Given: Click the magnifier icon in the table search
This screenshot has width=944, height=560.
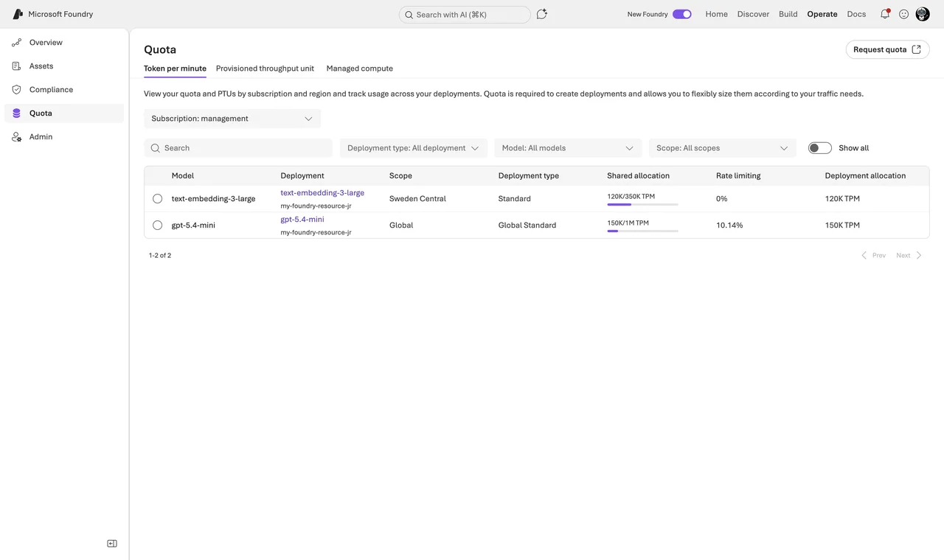Looking at the screenshot, I should click(x=156, y=148).
